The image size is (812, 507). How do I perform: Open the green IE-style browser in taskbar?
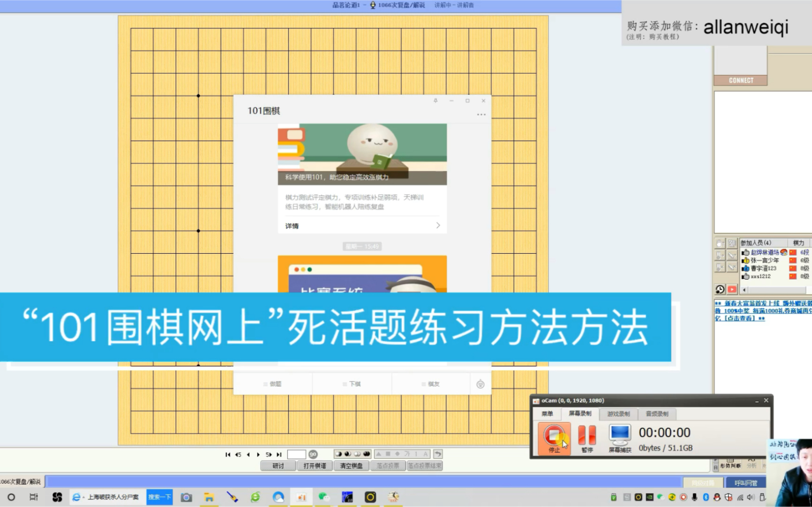point(255,497)
